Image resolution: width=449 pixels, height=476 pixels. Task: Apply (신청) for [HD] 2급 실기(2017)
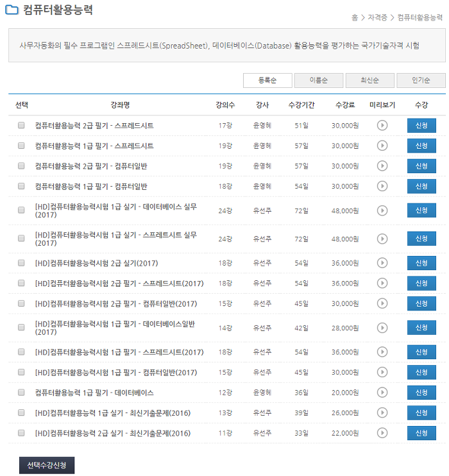tap(421, 263)
